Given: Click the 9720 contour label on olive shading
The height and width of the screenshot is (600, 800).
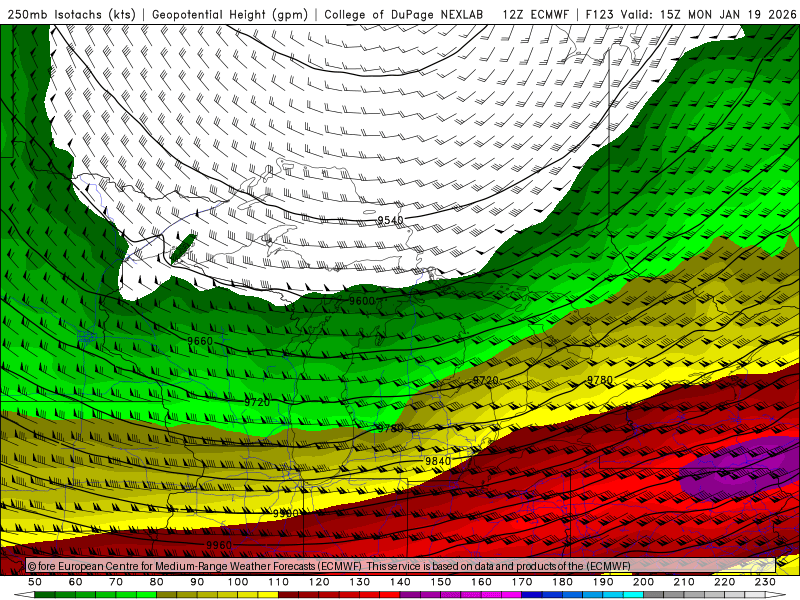Looking at the screenshot, I should tap(486, 380).
